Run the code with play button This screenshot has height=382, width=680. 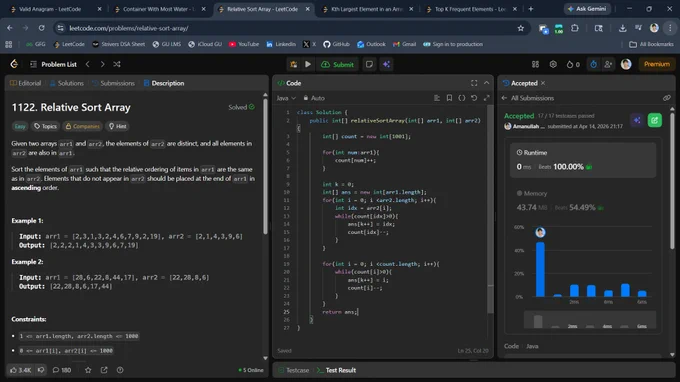[308, 64]
